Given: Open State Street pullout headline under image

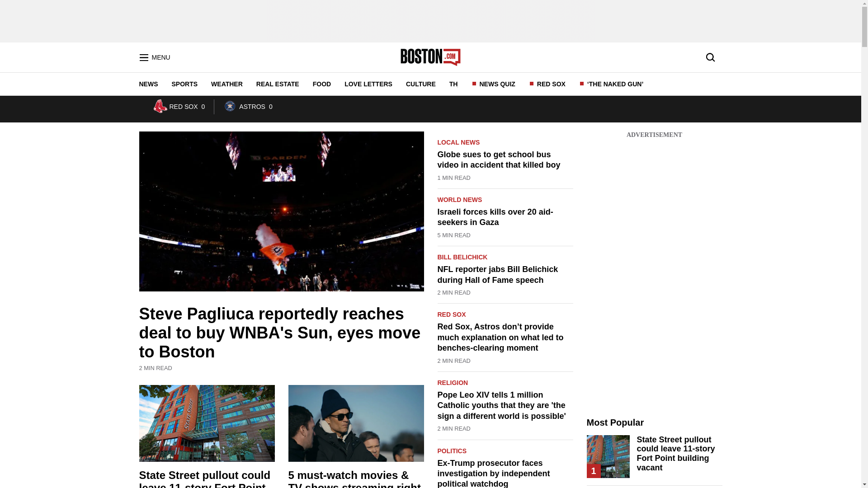Looking at the screenshot, I should (205, 479).
